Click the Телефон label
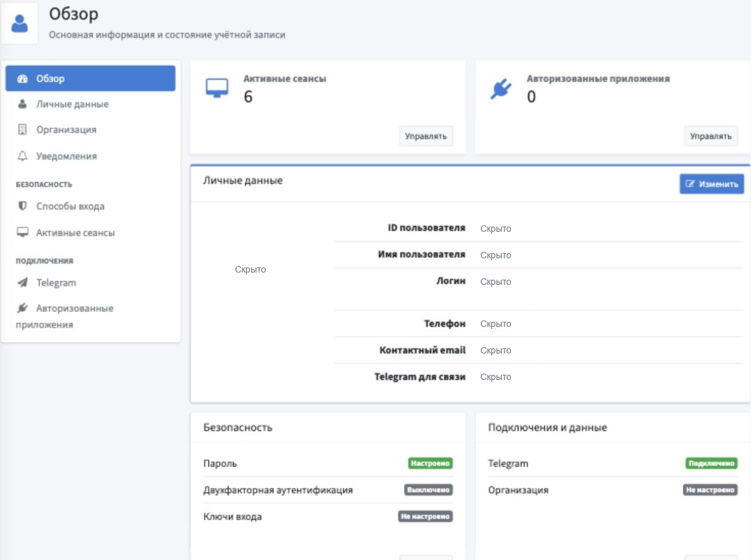This screenshot has width=751, height=560. tap(445, 323)
